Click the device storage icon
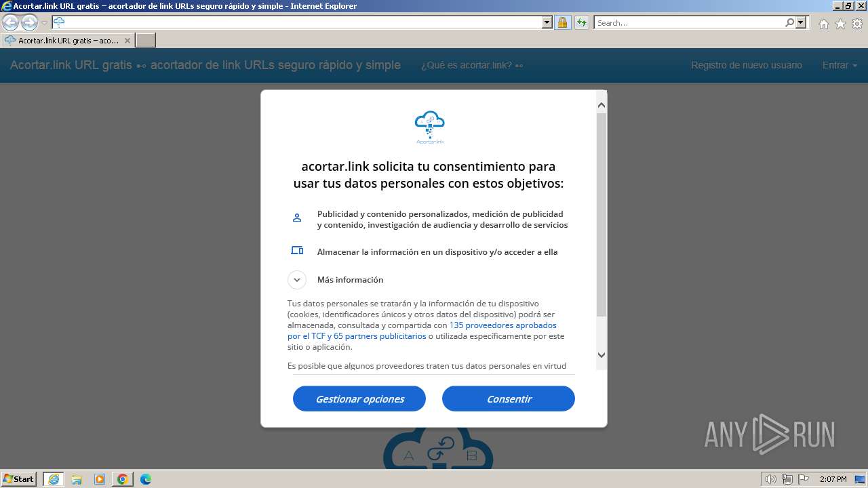 pyautogui.click(x=297, y=250)
